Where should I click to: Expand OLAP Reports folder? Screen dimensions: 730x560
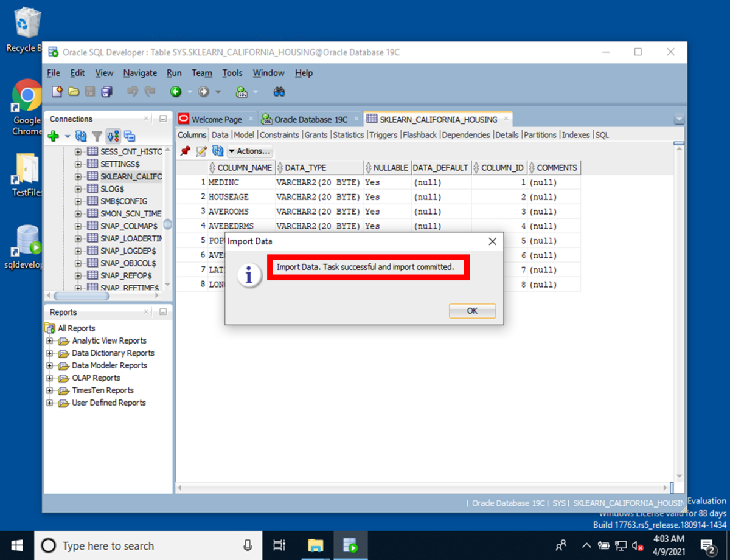(50, 378)
